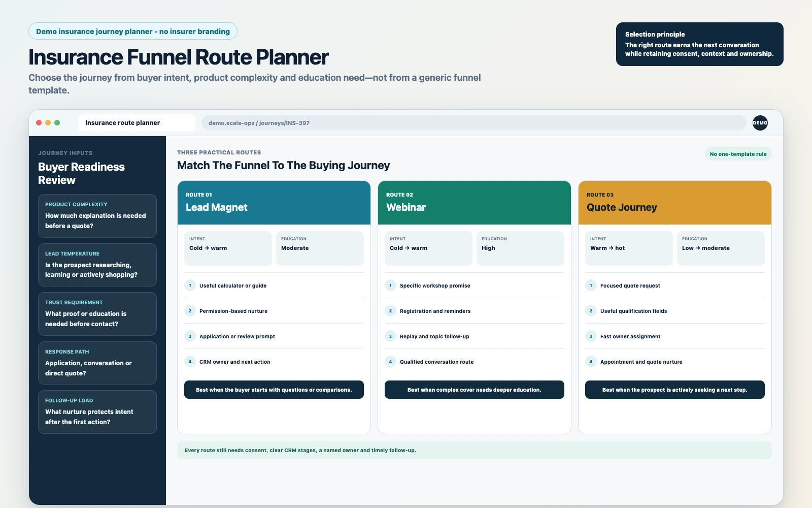Click step 1 badge beside Useful calculator or guide
The image size is (812, 508).
point(190,285)
